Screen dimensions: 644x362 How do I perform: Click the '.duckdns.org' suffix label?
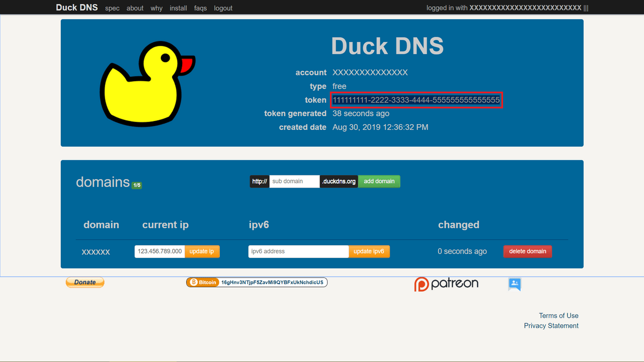[339, 182]
